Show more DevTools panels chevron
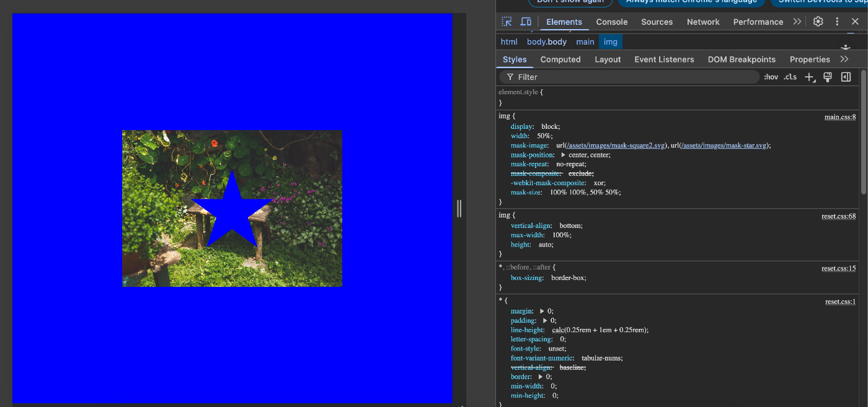This screenshot has height=407, width=868. [797, 22]
